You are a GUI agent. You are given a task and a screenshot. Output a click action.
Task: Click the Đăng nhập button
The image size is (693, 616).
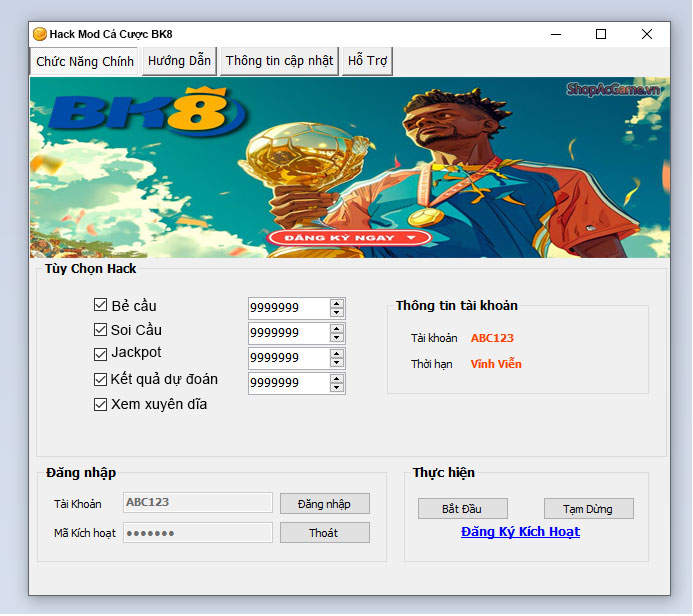click(325, 504)
